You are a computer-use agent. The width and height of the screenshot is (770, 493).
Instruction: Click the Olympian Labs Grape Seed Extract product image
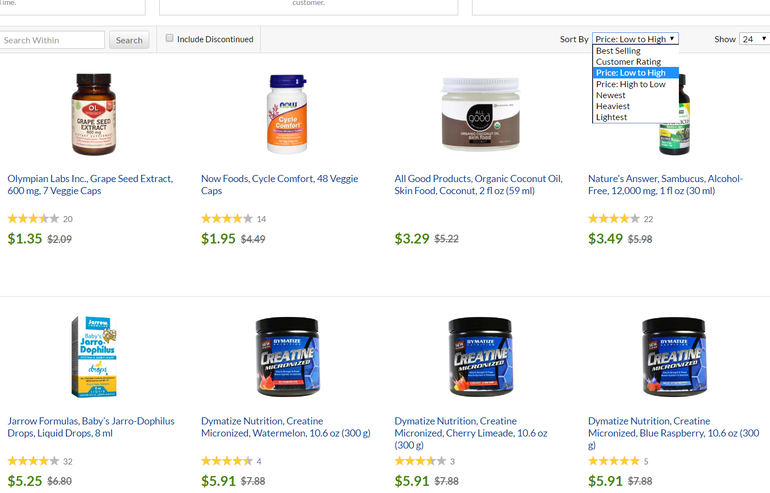(x=94, y=114)
